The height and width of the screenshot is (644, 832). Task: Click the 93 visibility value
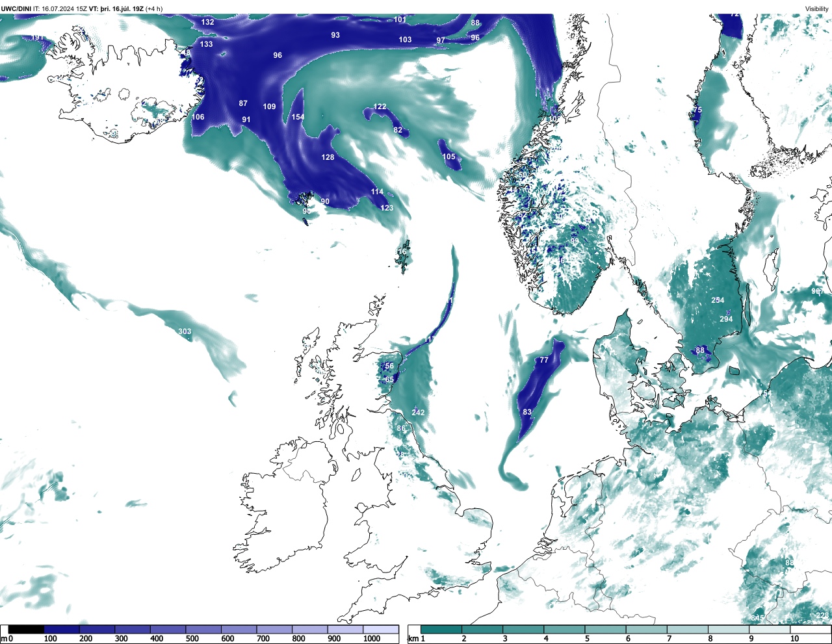(x=335, y=35)
